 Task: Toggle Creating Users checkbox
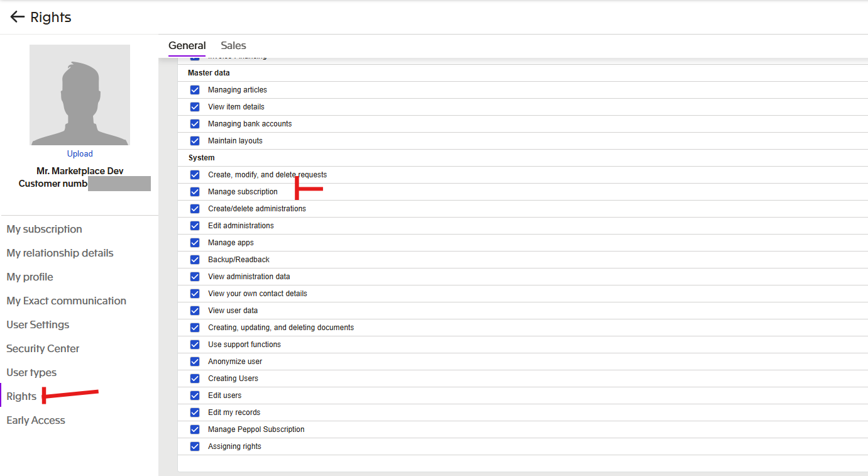[195, 379]
